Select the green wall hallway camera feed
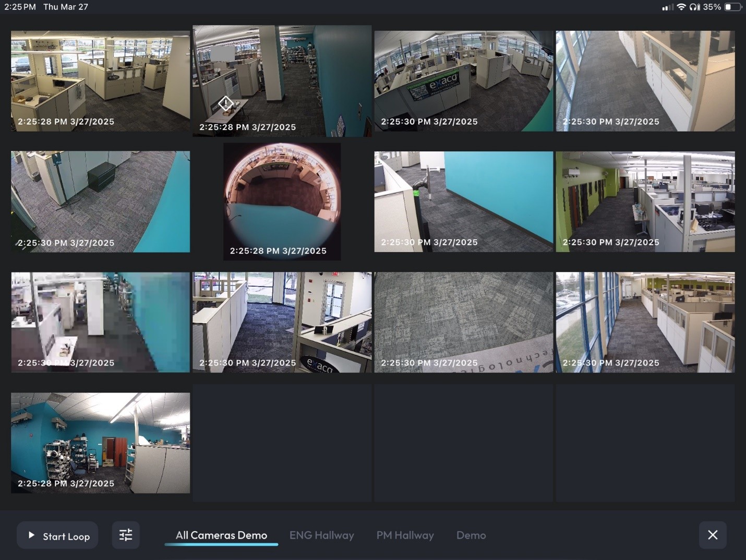Image resolution: width=746 pixels, height=560 pixels. [x=645, y=201]
